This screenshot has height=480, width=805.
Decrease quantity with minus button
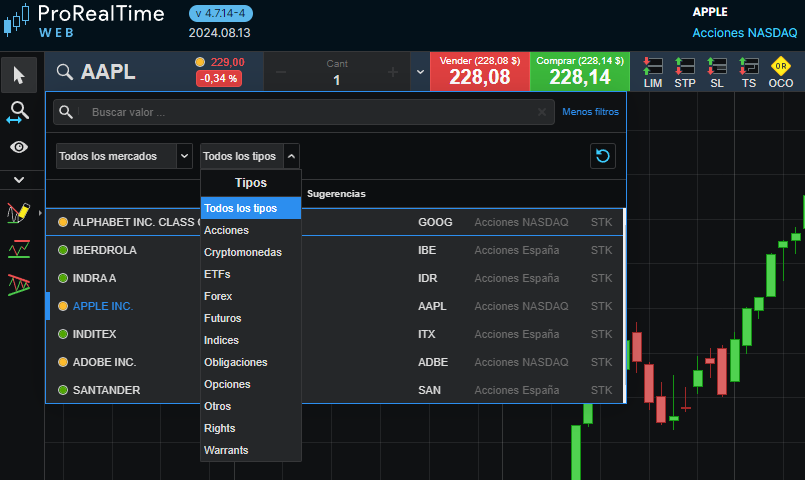click(x=281, y=72)
